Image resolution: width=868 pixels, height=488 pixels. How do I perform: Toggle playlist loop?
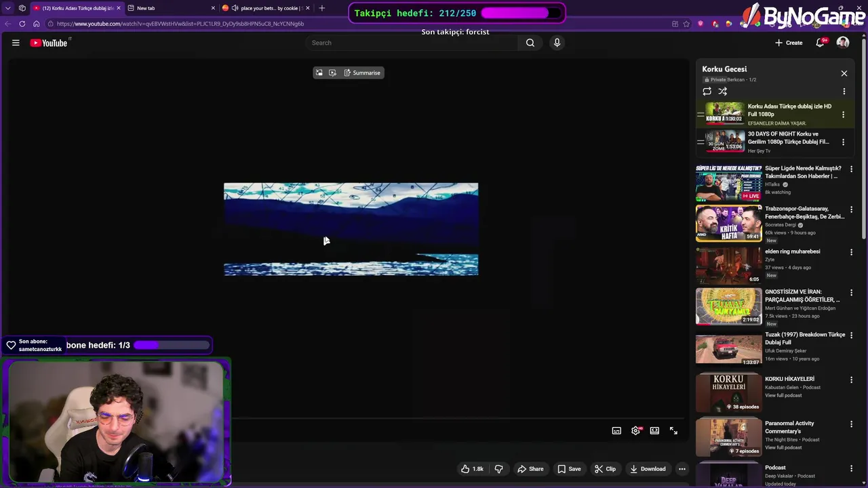[x=707, y=91]
